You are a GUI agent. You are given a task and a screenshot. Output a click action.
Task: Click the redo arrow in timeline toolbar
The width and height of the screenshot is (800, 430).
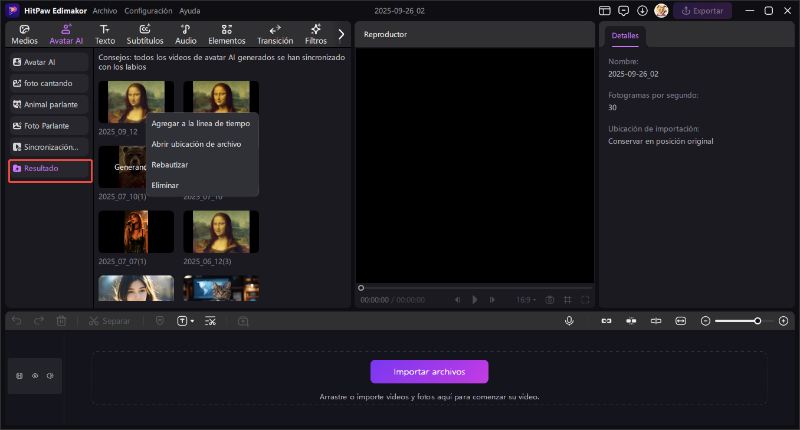point(39,321)
